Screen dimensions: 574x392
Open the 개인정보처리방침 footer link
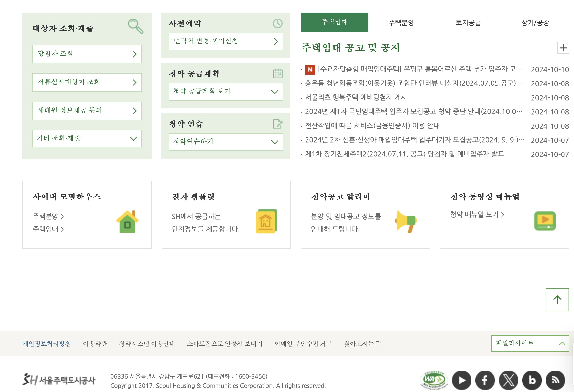[x=47, y=344]
